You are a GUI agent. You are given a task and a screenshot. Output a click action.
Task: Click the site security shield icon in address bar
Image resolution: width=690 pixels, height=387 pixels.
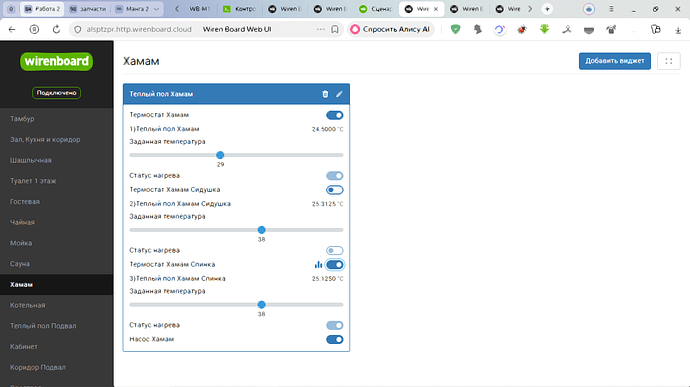pyautogui.click(x=78, y=29)
